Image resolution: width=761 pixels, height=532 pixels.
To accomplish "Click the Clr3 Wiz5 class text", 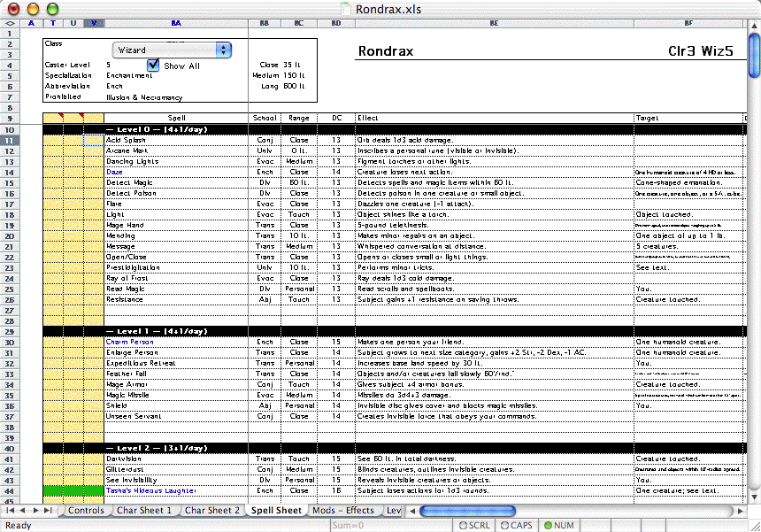I will click(700, 51).
